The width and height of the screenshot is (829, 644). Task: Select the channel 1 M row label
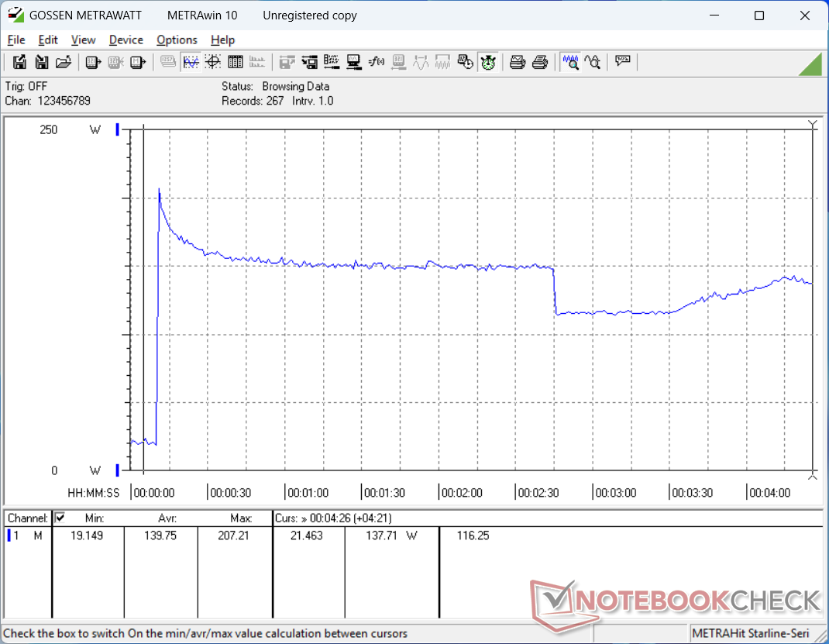point(26,536)
